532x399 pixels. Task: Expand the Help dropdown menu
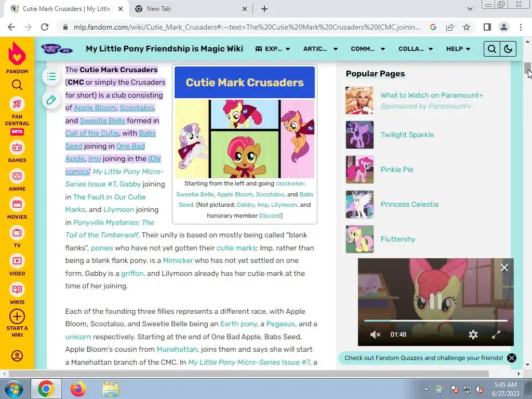pyautogui.click(x=458, y=49)
